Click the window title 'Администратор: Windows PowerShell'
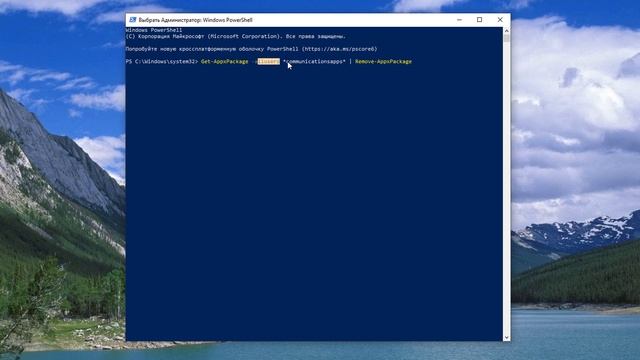This screenshot has width=640, height=360. click(x=195, y=20)
